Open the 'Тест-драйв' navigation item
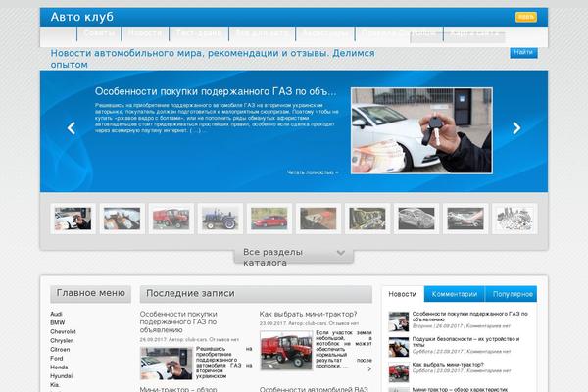588x392 pixels. click(199, 33)
